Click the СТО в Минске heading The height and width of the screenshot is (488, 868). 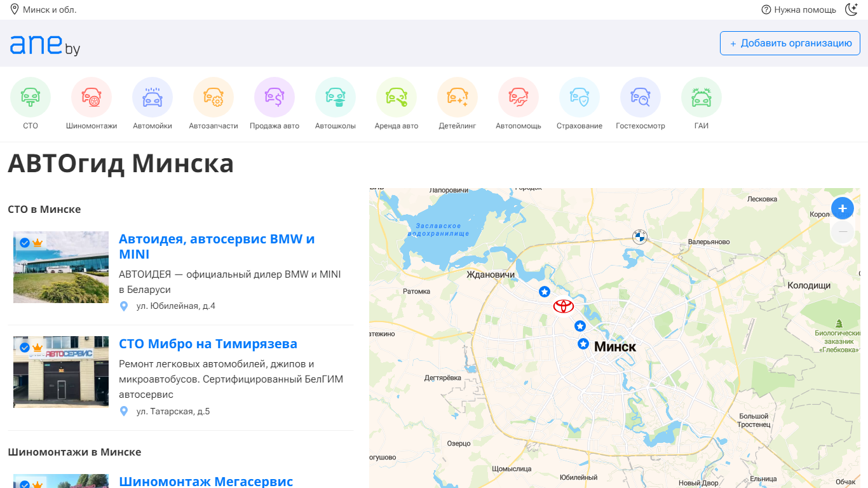pyautogui.click(x=44, y=209)
